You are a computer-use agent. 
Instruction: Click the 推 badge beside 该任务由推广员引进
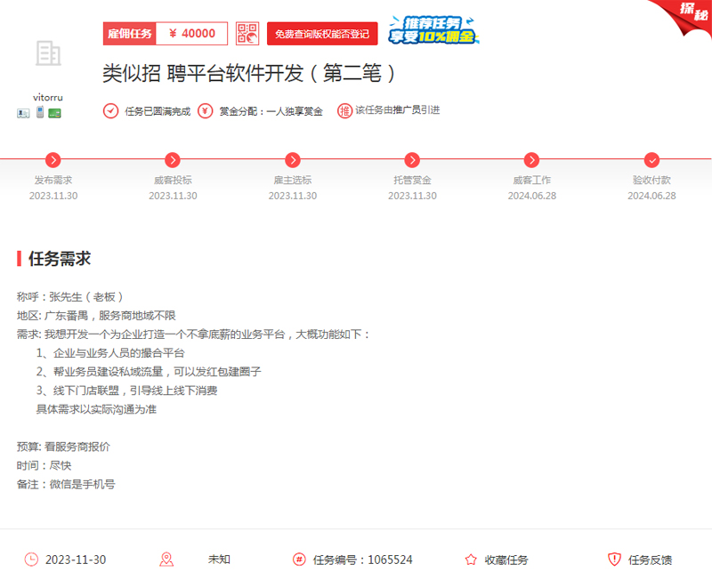pos(344,110)
